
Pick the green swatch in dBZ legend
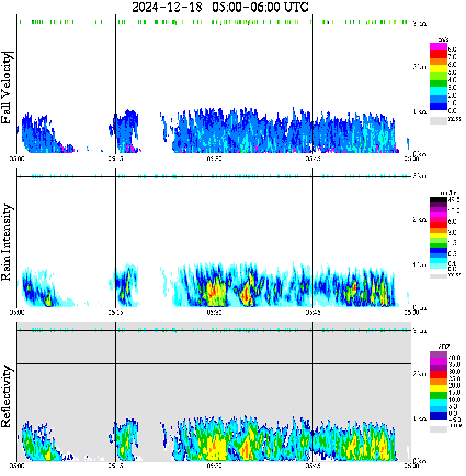click(x=438, y=395)
